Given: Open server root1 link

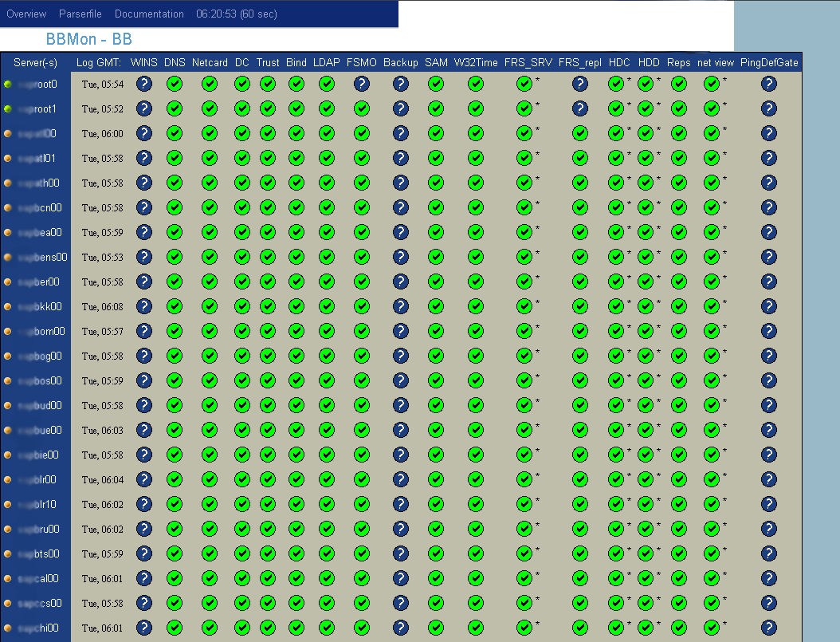Looking at the screenshot, I should tap(37, 108).
